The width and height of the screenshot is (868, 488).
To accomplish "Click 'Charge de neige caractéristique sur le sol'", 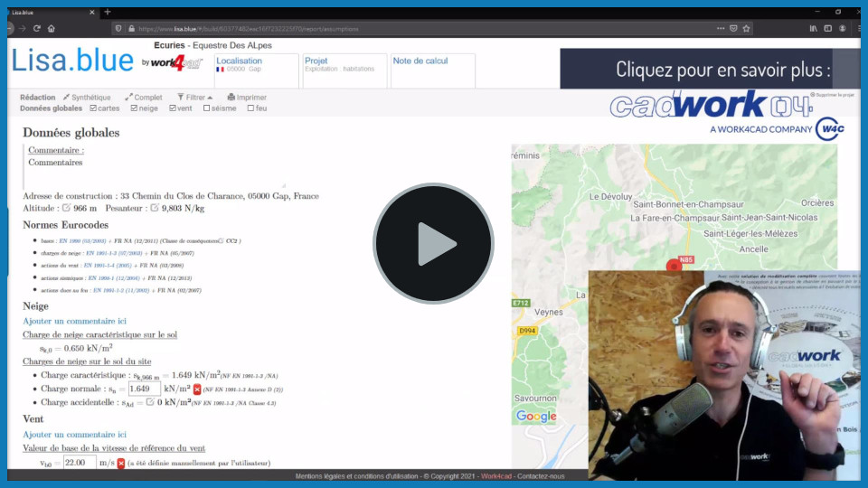I will tap(99, 334).
